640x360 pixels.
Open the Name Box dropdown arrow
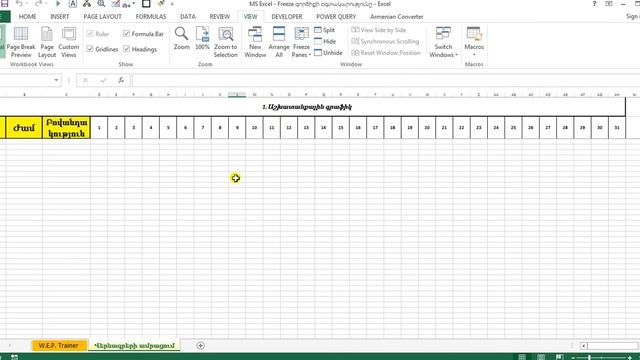click(56, 80)
